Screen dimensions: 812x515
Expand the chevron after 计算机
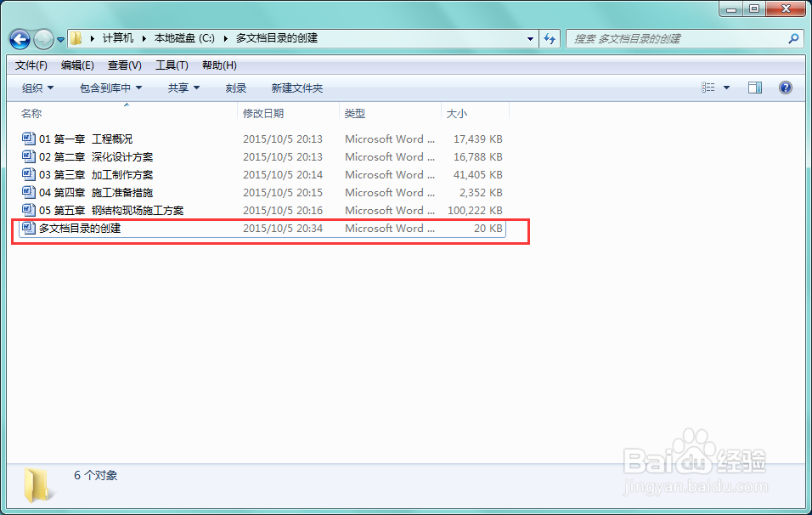(144, 38)
